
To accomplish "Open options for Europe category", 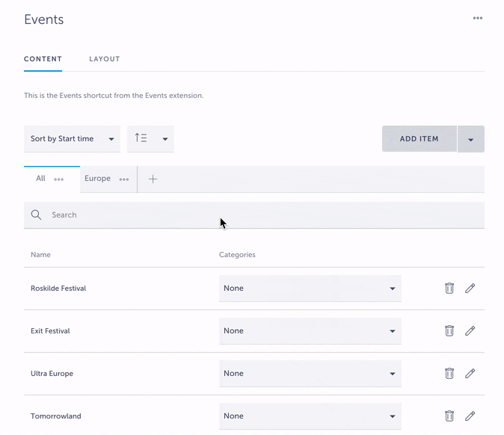I will (x=124, y=179).
